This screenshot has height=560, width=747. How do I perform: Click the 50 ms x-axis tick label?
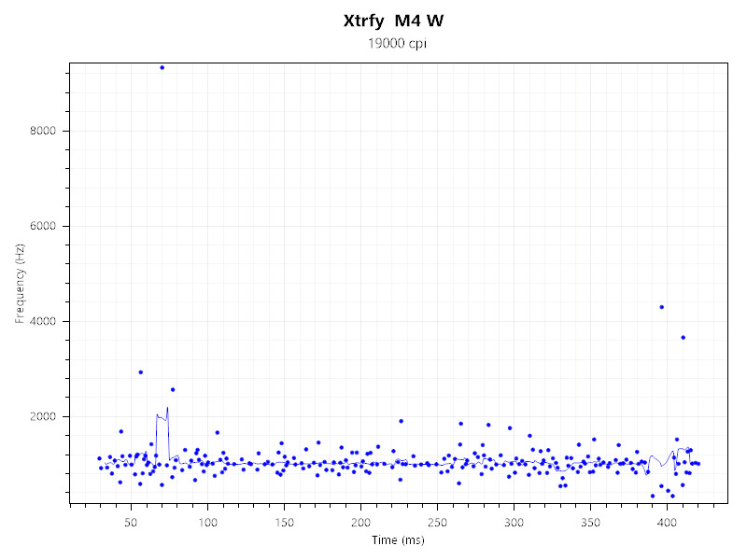[x=131, y=524]
